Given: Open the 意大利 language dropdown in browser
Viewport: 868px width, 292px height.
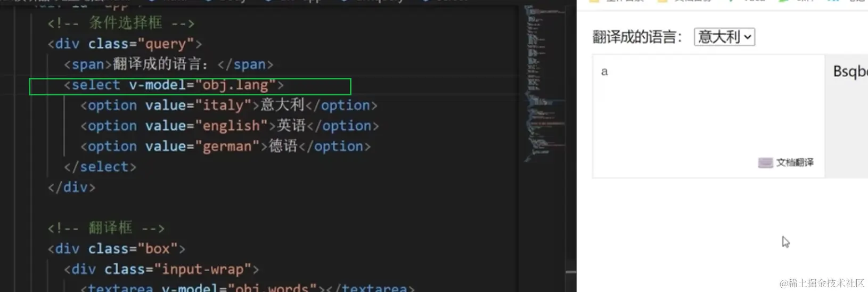Looking at the screenshot, I should pos(724,37).
